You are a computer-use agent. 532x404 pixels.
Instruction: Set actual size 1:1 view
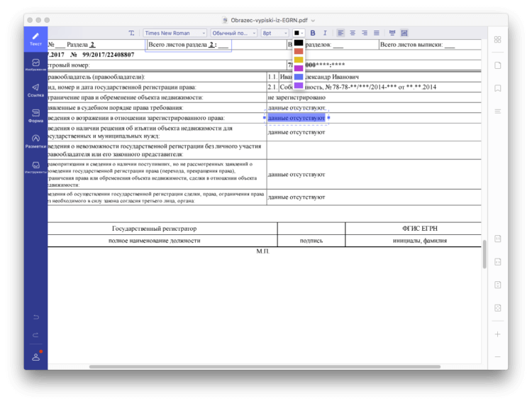[x=497, y=239]
